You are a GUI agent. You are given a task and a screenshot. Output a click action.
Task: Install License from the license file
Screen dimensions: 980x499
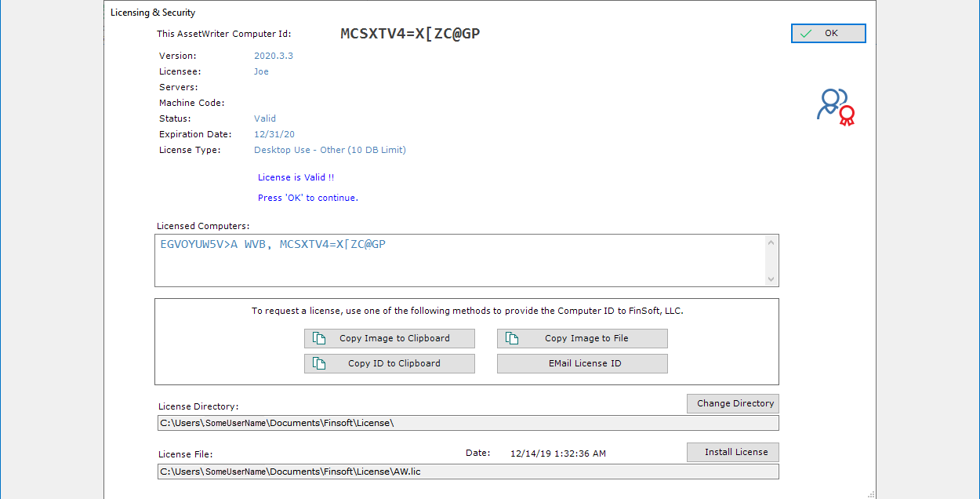click(x=732, y=452)
